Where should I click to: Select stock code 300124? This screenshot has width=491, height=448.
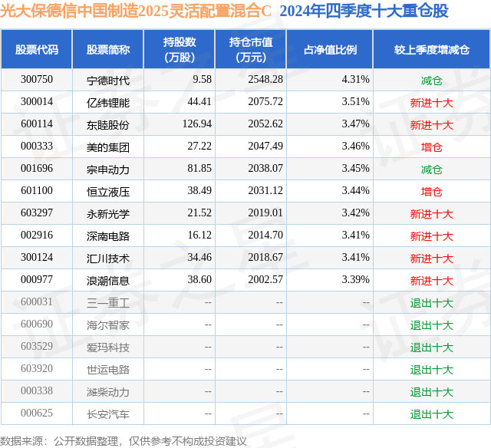point(37,257)
